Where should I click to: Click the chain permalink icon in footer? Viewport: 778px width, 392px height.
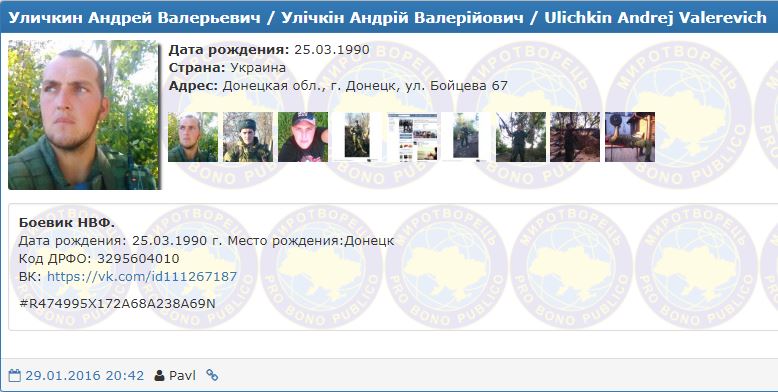click(212, 375)
